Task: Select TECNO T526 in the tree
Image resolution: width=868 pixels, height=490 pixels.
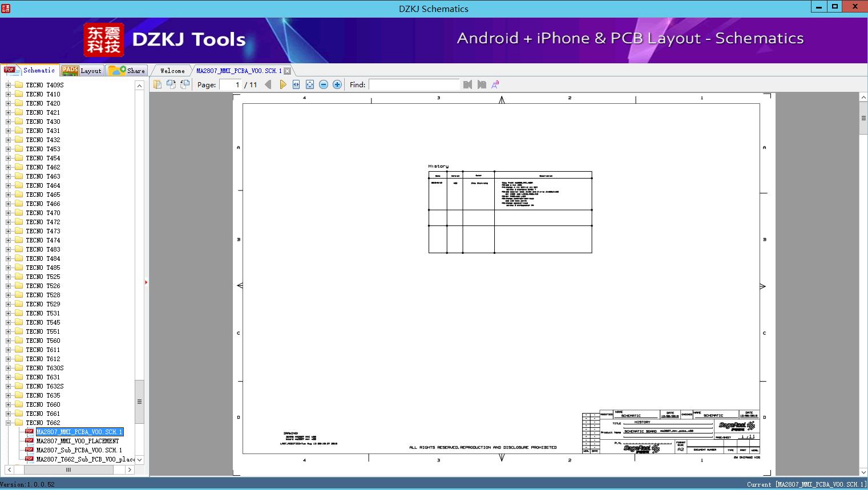Action: pos(43,286)
